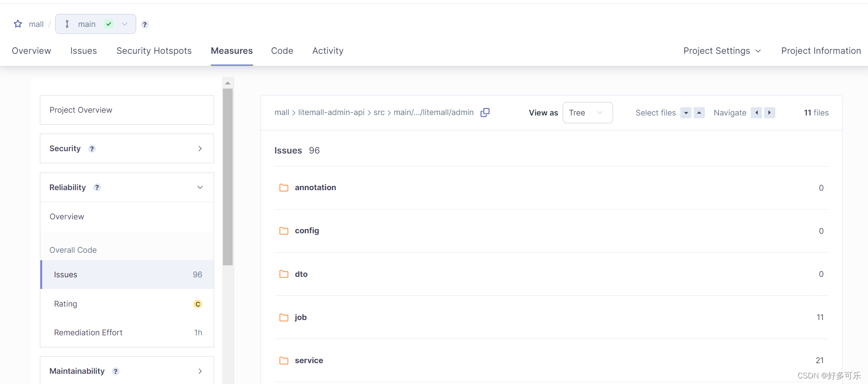Open the View as Tree dropdown

coord(587,113)
